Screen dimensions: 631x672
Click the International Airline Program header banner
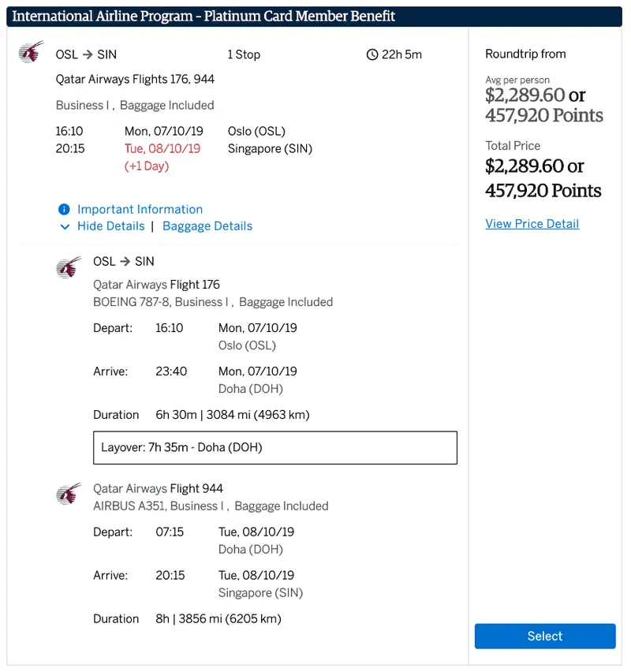[314, 17]
